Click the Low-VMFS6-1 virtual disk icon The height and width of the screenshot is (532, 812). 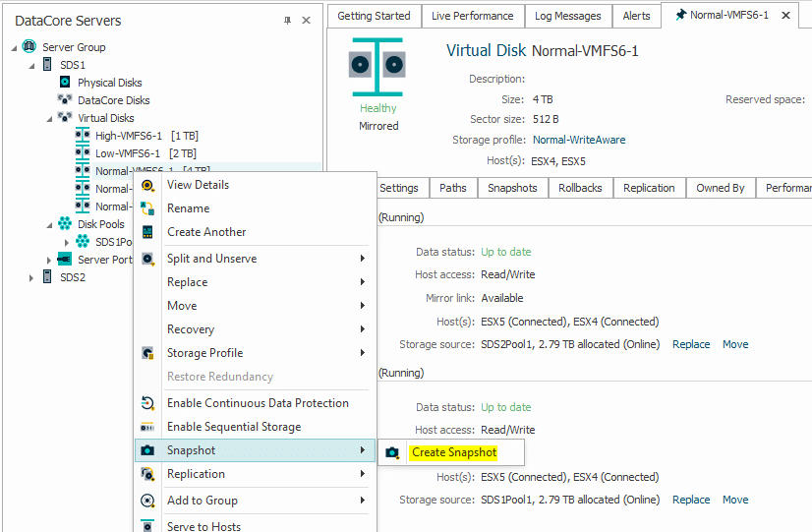click(x=83, y=152)
